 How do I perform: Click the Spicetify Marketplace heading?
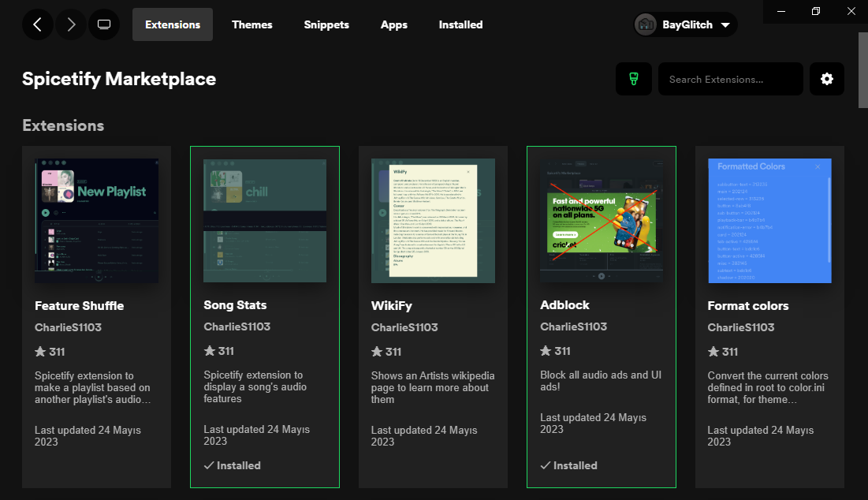tap(119, 79)
